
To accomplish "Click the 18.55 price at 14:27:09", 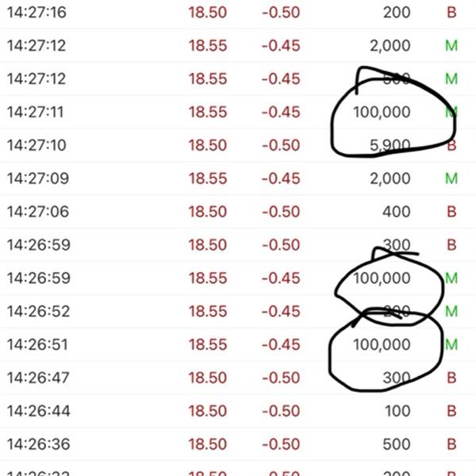I will tap(208, 179).
